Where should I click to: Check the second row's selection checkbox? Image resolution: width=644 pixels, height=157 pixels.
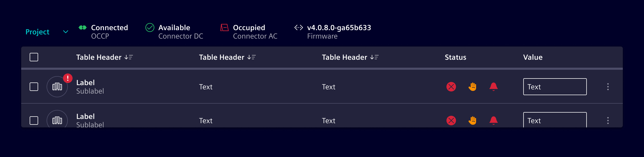click(x=34, y=121)
